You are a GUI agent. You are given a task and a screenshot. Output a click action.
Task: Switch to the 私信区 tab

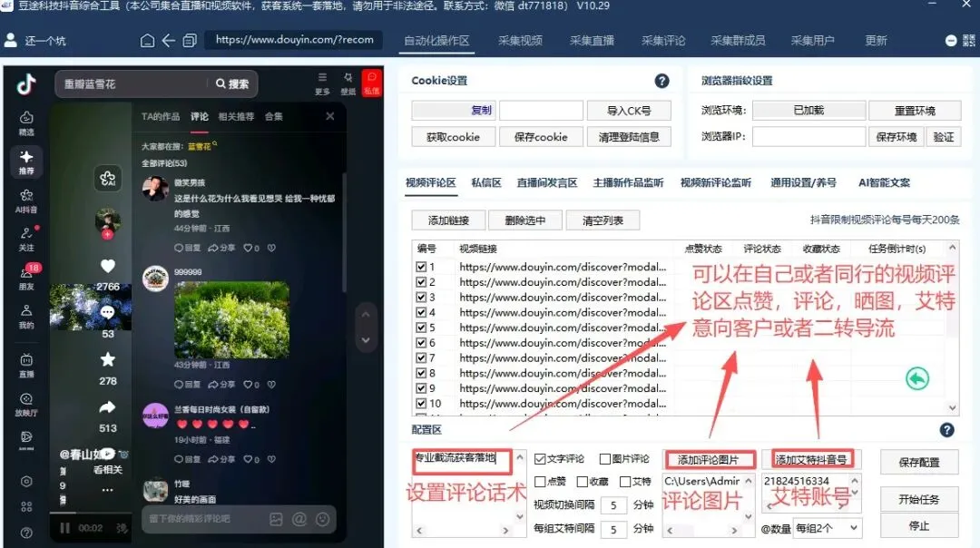pyautogui.click(x=486, y=182)
